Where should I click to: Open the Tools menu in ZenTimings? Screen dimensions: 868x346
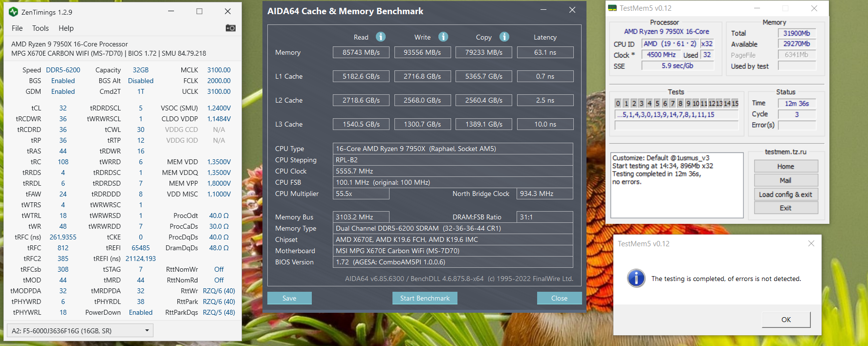pos(41,28)
